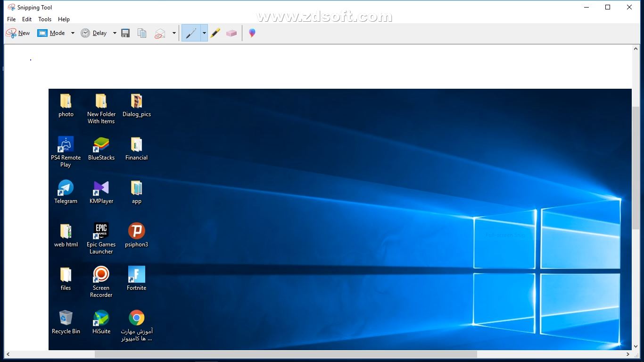The image size is (644, 362).
Task: Click horizontal scrollbar right arrow
Action: tap(628, 354)
